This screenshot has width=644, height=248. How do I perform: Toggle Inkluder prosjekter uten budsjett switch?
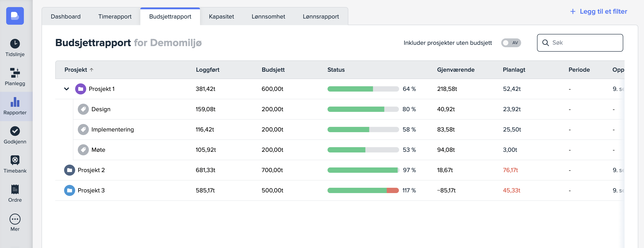pyautogui.click(x=511, y=43)
